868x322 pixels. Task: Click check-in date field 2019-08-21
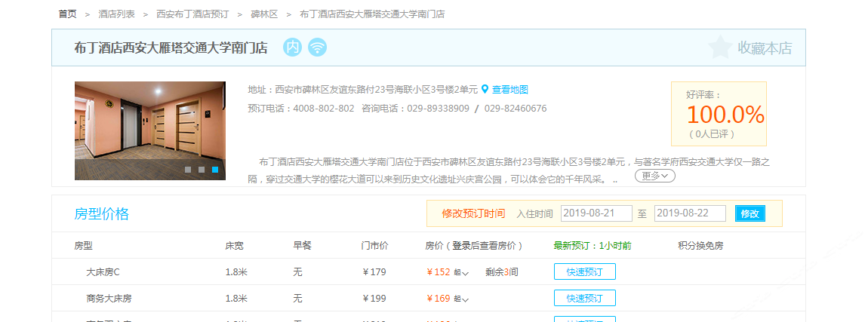596,213
